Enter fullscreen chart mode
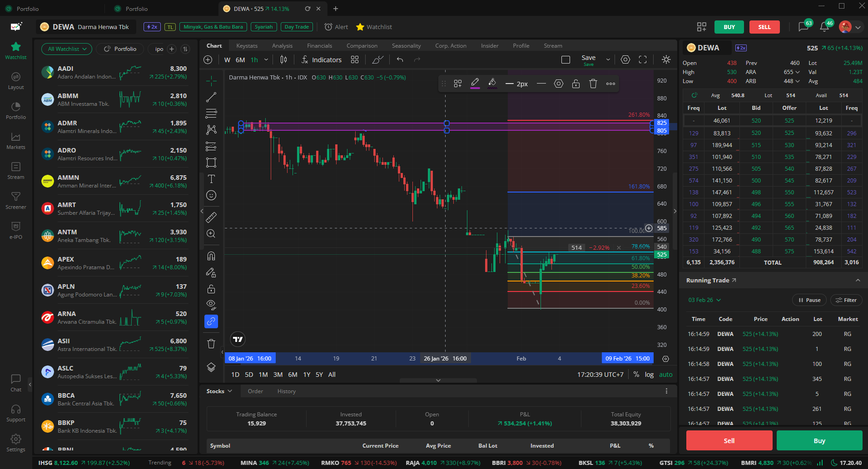This screenshot has width=868, height=469. click(643, 60)
